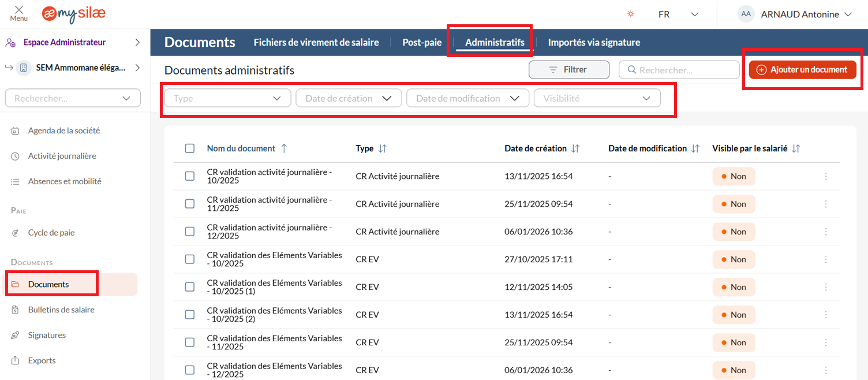Click the Filtrer button

click(568, 69)
